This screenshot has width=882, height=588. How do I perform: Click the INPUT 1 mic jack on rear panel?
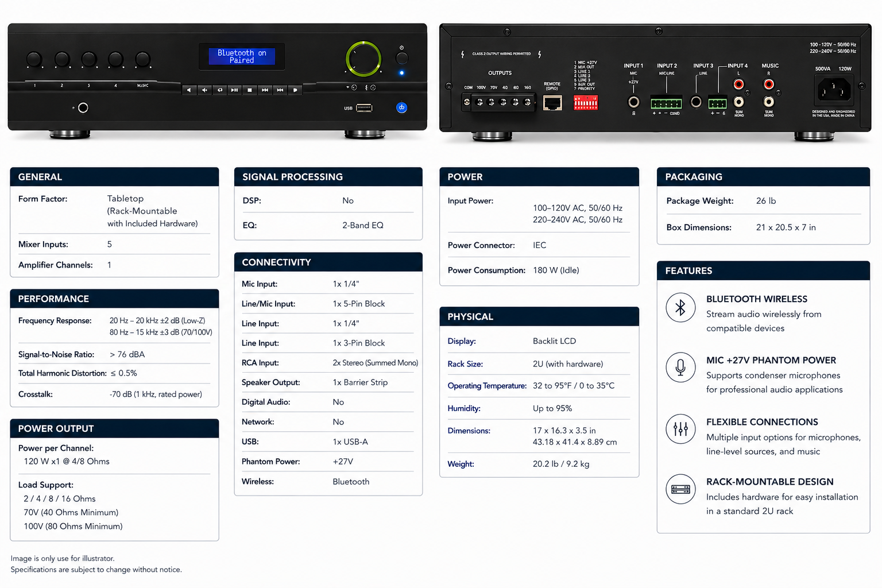coord(633,102)
